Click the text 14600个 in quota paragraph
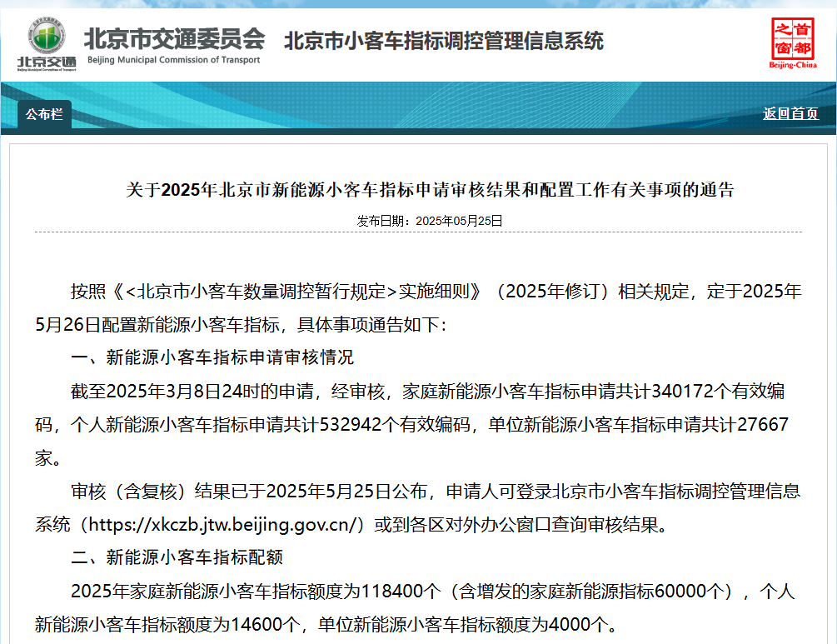Viewport: 837px width, 644px height. [266, 624]
